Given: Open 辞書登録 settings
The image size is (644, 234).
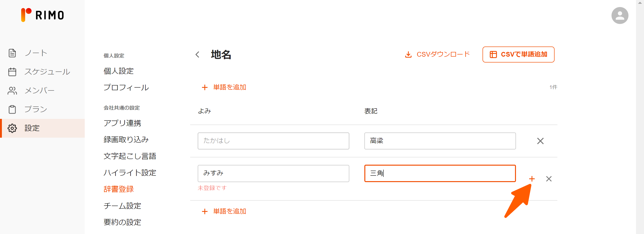Looking at the screenshot, I should click(x=118, y=189).
